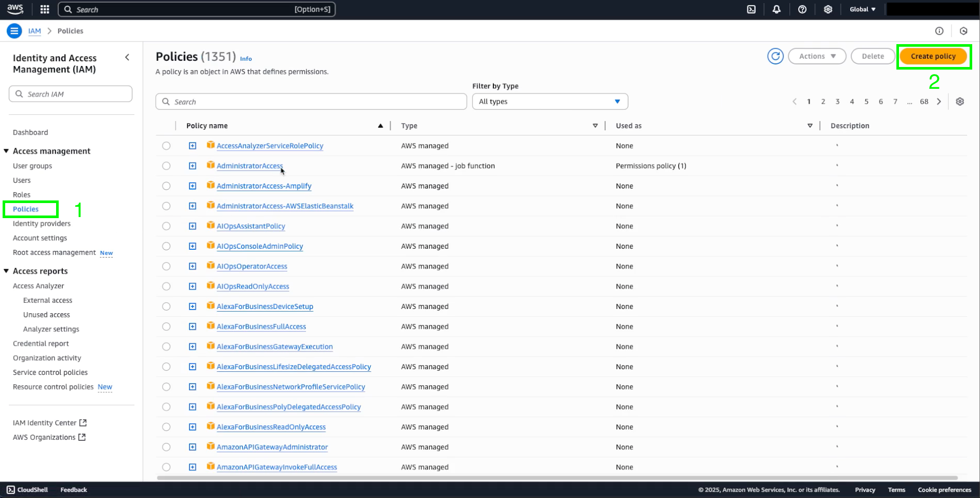Expand the AlexaForBusinessGatewayExecution row details
980x498 pixels.
(x=193, y=346)
